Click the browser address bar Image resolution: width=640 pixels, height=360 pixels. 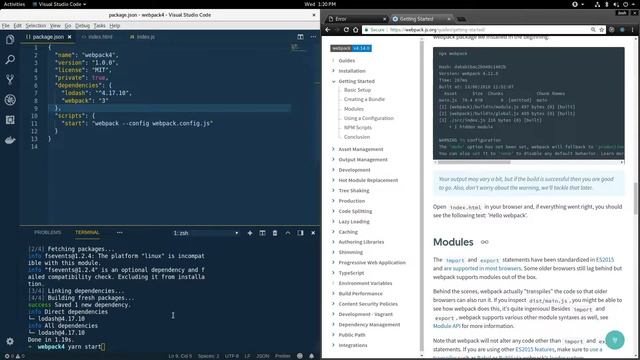pyautogui.click(x=478, y=30)
